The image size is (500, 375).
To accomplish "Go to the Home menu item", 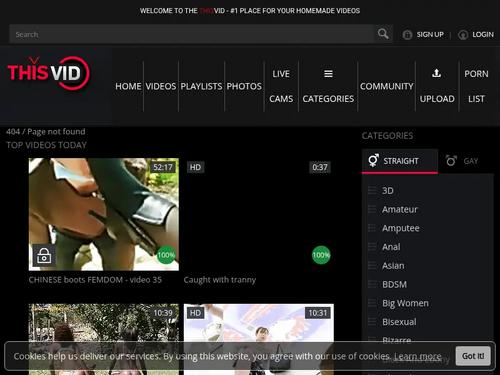I will pyautogui.click(x=128, y=86).
